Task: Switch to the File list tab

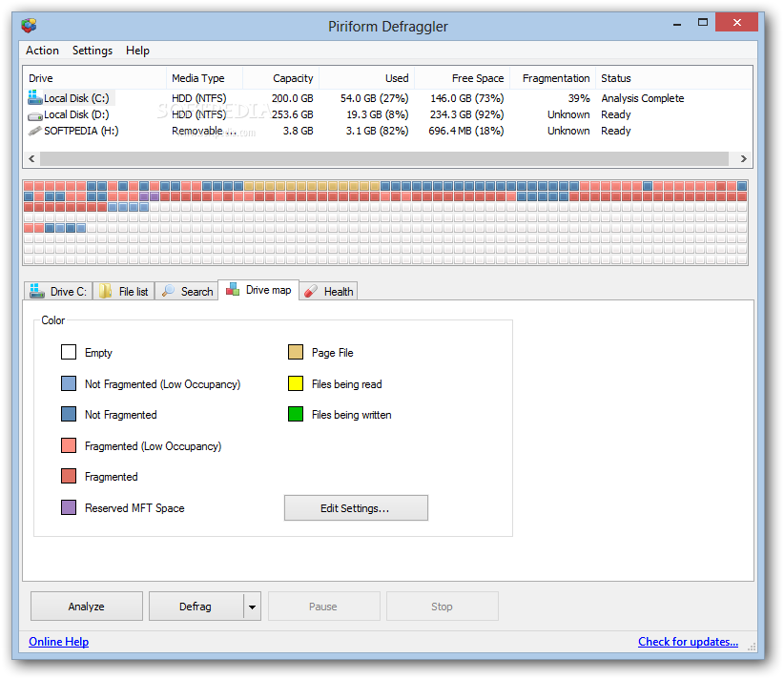Action: 124,291
